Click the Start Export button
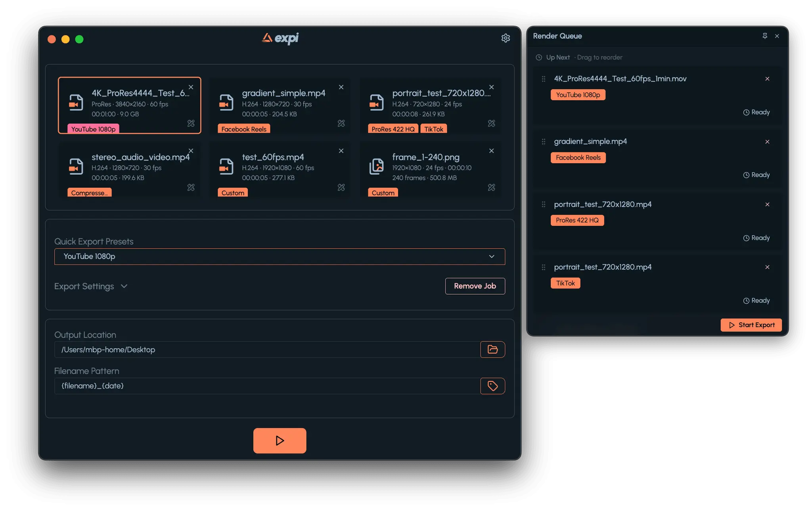Image resolution: width=812 pixels, height=511 pixels. click(x=751, y=325)
